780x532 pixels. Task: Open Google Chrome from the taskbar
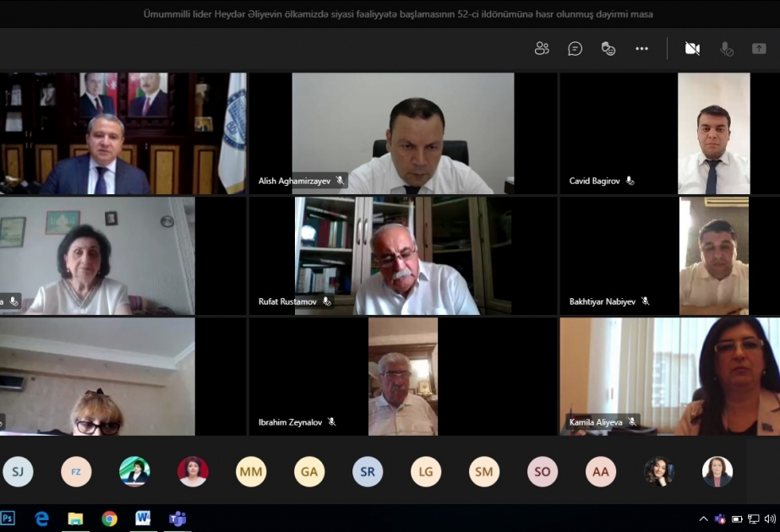[x=110, y=518]
